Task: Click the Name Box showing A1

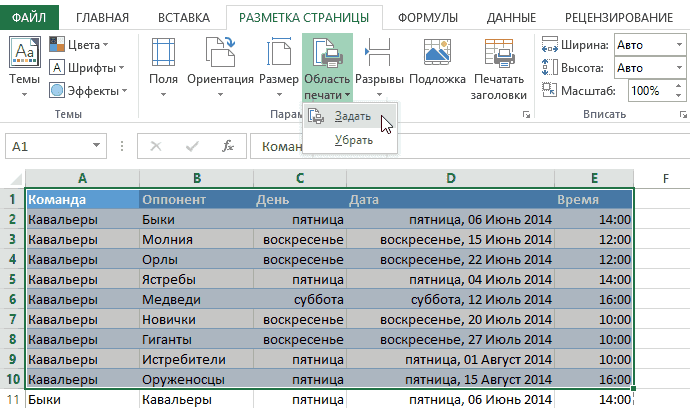Action: point(60,146)
